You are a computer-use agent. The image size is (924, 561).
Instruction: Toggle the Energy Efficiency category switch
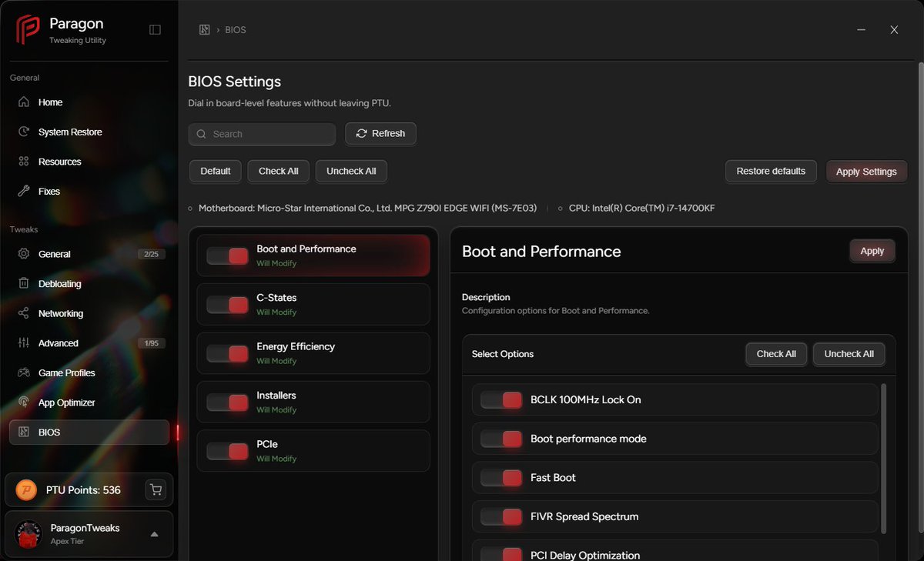pyautogui.click(x=227, y=354)
